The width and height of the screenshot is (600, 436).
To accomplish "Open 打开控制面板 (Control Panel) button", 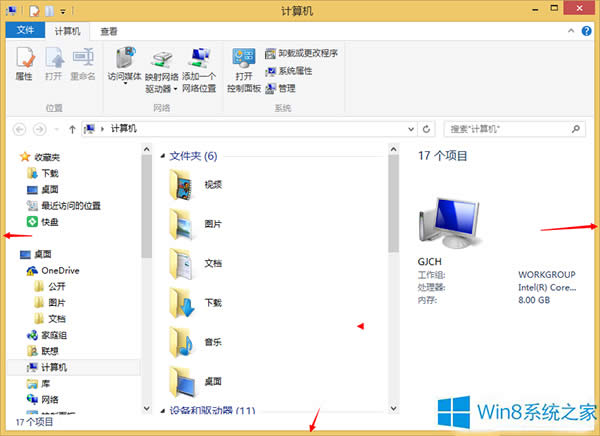I will tap(244, 70).
